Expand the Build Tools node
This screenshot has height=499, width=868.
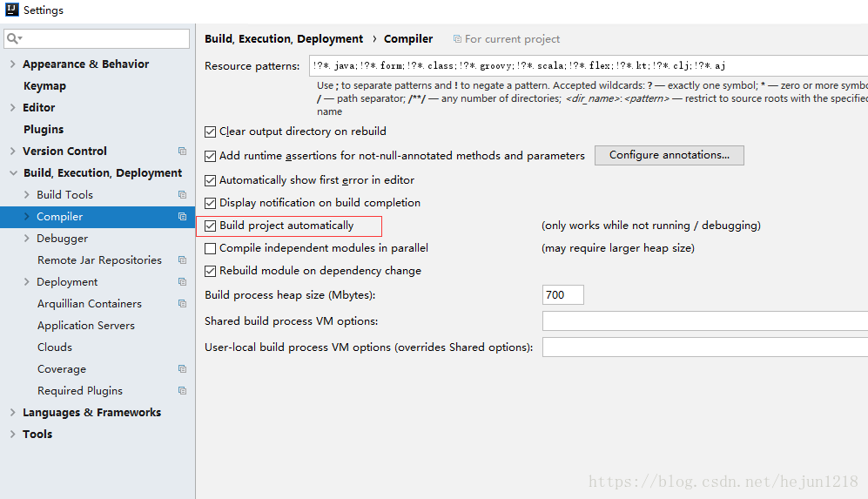pos(27,194)
